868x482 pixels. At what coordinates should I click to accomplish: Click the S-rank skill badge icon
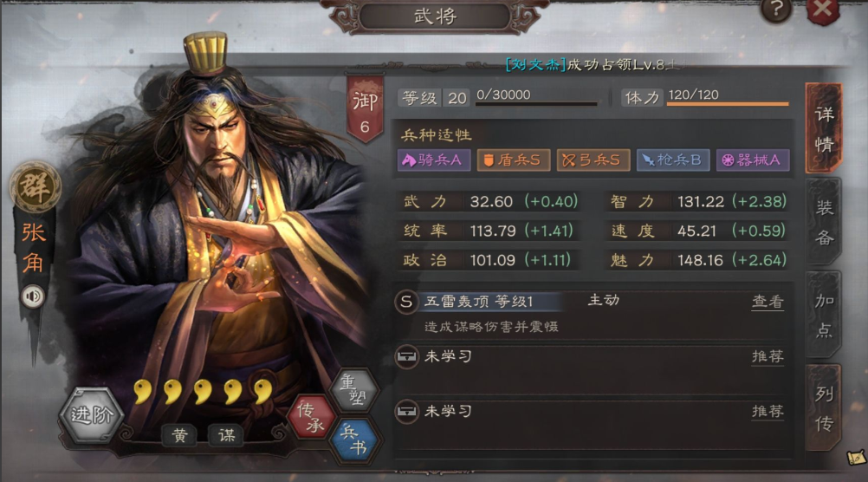click(406, 302)
